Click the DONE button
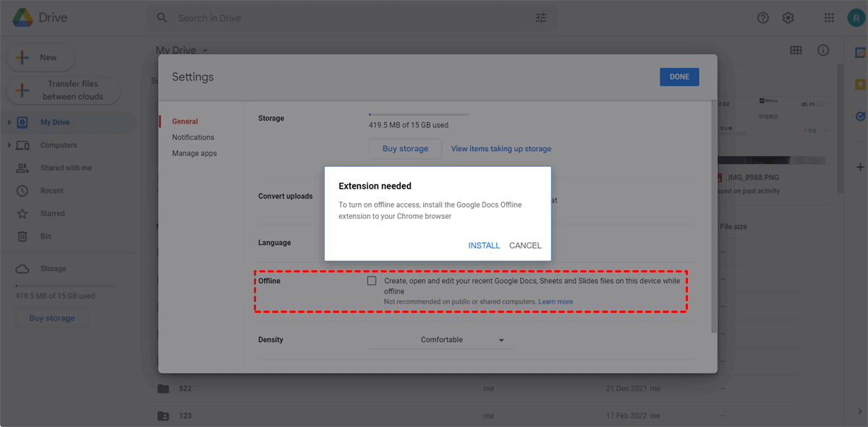The width and height of the screenshot is (868, 427). click(x=679, y=77)
